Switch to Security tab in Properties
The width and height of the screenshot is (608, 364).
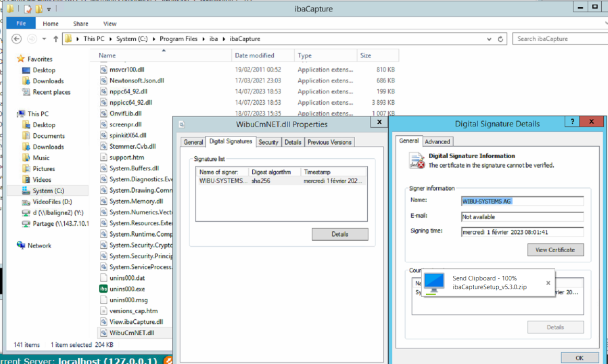pyautogui.click(x=268, y=142)
